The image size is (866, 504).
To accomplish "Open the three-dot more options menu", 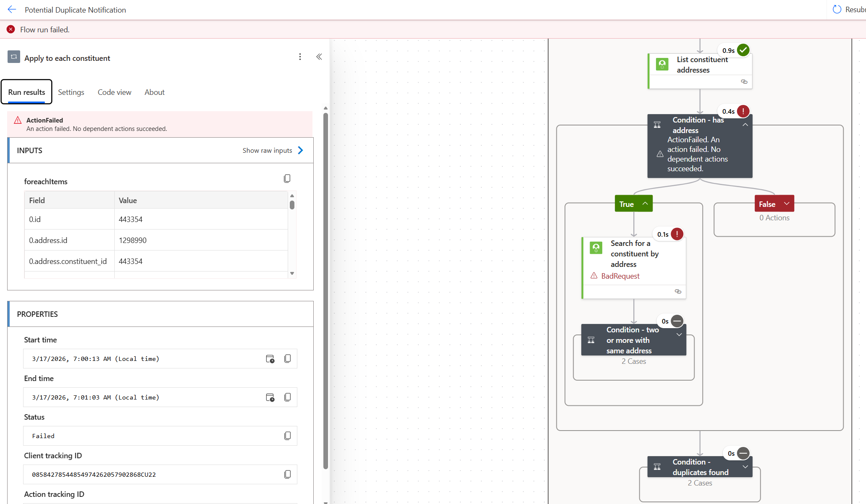I will (300, 57).
